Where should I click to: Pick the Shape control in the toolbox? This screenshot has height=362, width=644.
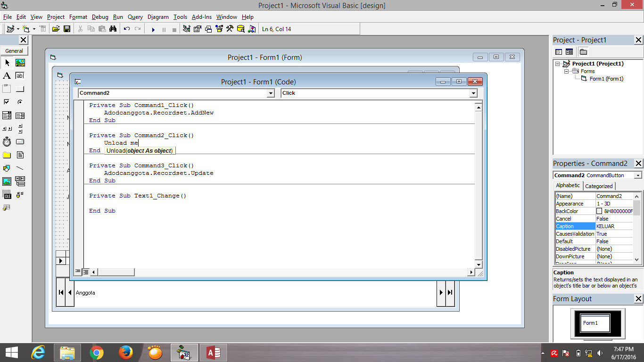7,168
